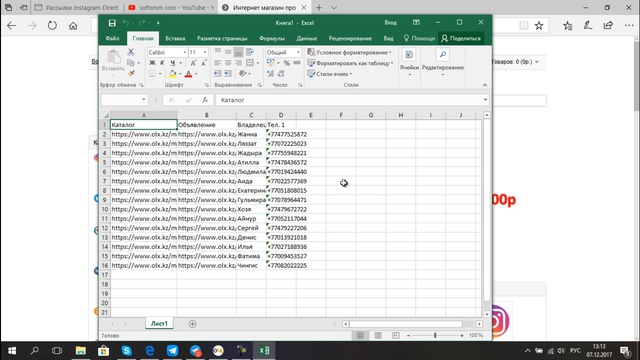640x360 pixels.
Task: Select cell containing name Людмила
Action: [x=251, y=172]
